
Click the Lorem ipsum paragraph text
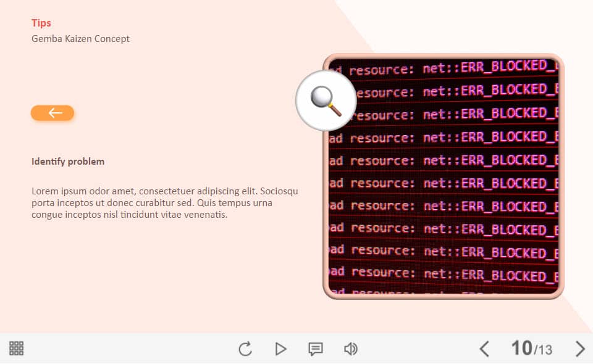[x=164, y=202]
